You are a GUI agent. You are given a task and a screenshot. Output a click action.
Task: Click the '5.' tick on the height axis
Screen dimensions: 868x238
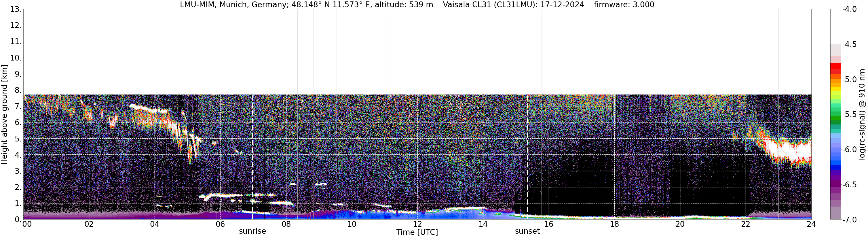[x=18, y=139]
